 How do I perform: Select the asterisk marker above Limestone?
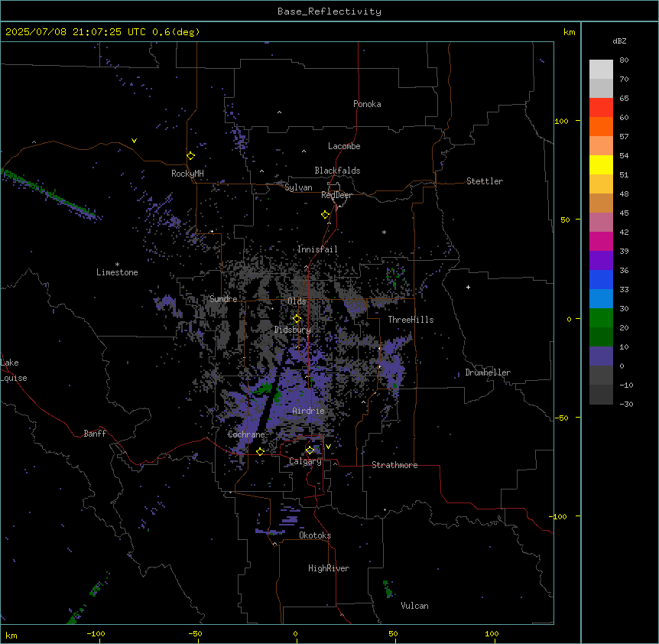117,265
